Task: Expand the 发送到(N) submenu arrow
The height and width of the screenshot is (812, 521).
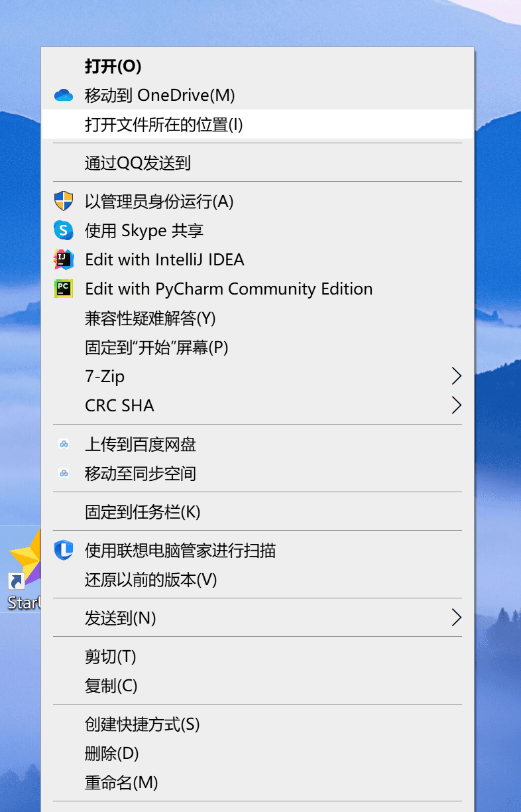Action: (x=456, y=618)
